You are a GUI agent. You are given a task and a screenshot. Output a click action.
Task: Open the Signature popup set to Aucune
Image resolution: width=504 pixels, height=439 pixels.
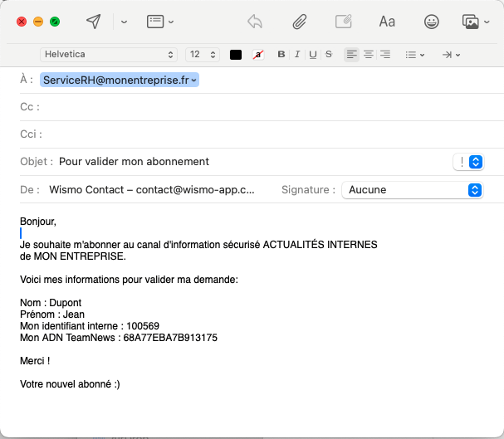412,190
